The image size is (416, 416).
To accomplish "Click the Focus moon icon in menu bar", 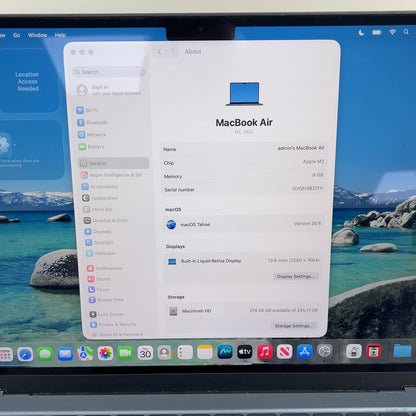I will [x=361, y=32].
